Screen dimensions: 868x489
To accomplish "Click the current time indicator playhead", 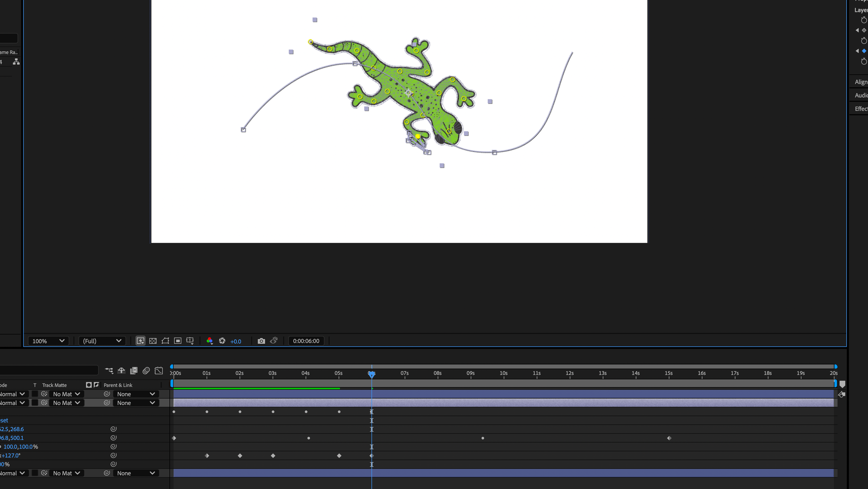I will pos(372,374).
